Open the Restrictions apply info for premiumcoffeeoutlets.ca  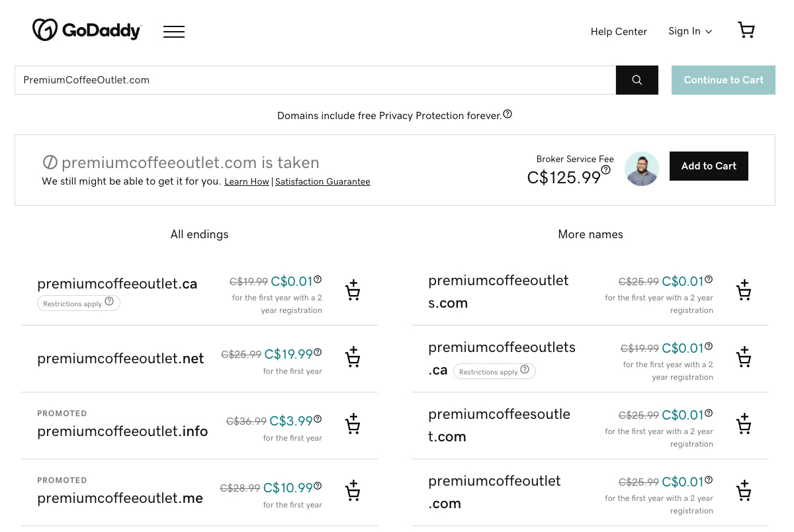pos(525,369)
